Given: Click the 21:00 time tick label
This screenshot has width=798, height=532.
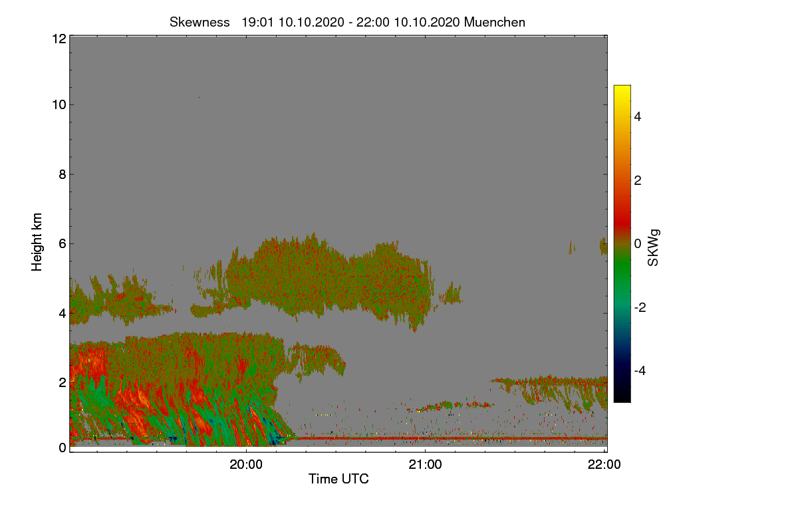Looking at the screenshot, I should [425, 465].
